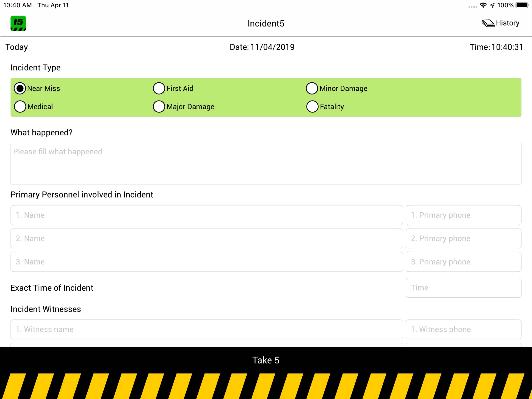Click the 1. Name field
532x399 pixels.
coord(206,215)
